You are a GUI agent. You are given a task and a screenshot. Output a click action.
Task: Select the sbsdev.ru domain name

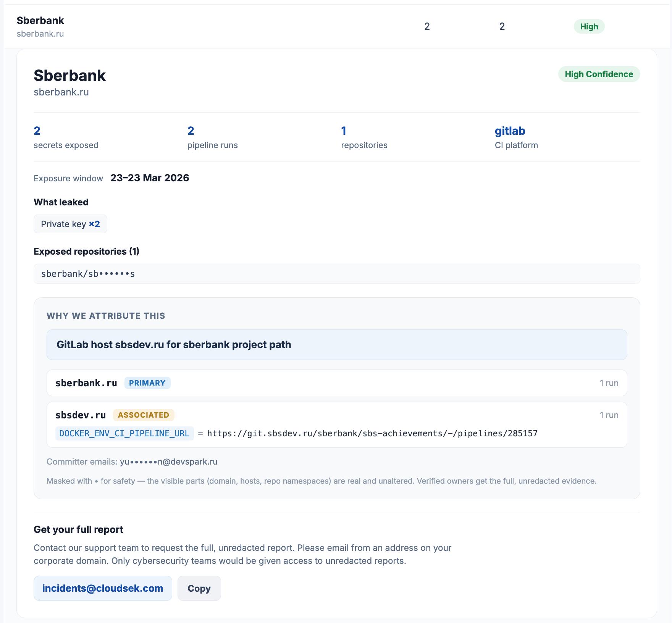click(x=81, y=415)
